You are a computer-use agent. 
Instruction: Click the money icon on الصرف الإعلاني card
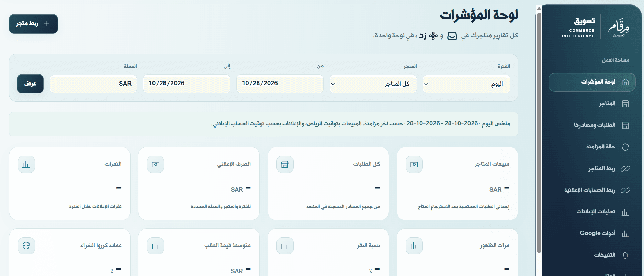tap(156, 164)
